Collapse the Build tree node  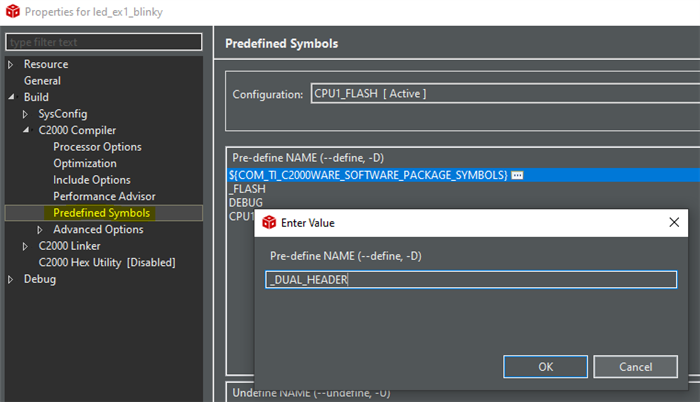[x=12, y=97]
